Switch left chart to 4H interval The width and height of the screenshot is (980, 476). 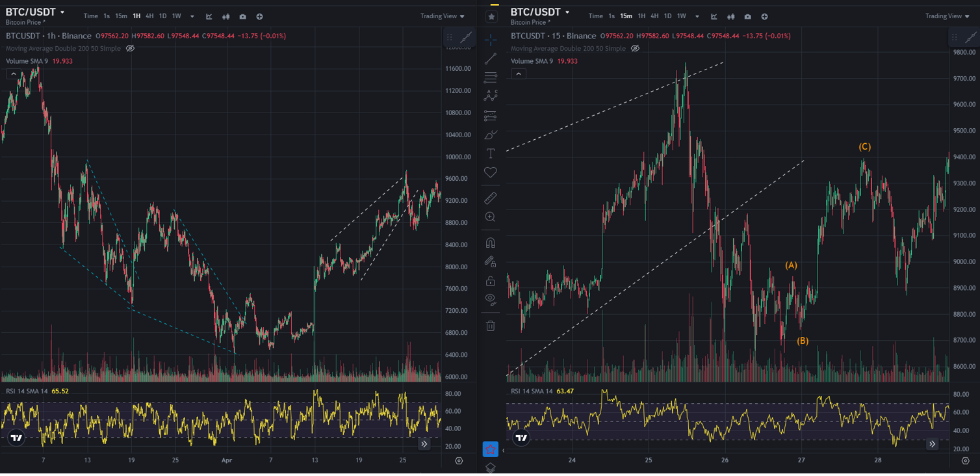pyautogui.click(x=149, y=16)
